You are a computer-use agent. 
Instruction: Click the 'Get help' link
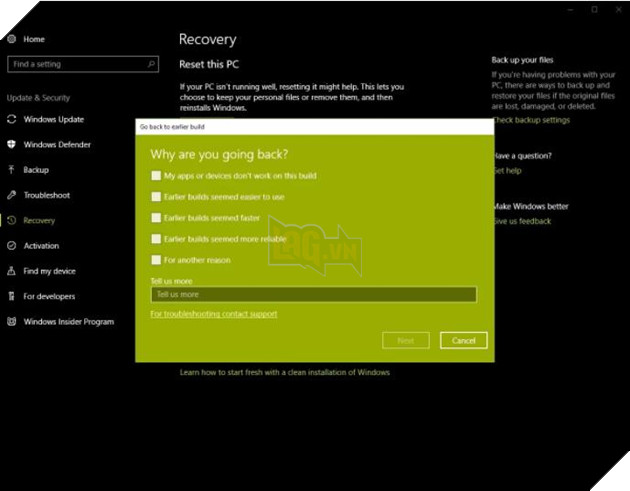pos(507,170)
